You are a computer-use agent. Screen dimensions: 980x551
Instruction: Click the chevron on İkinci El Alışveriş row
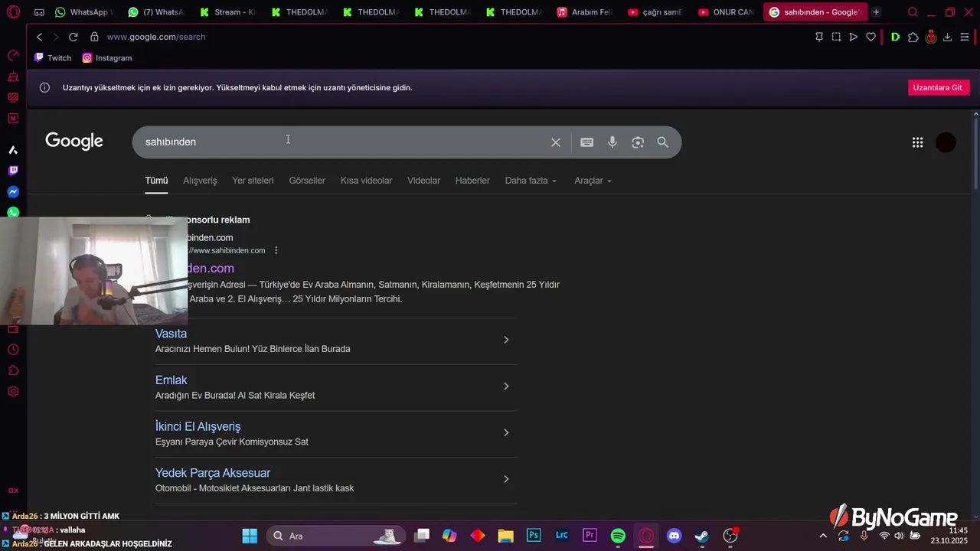tap(506, 433)
